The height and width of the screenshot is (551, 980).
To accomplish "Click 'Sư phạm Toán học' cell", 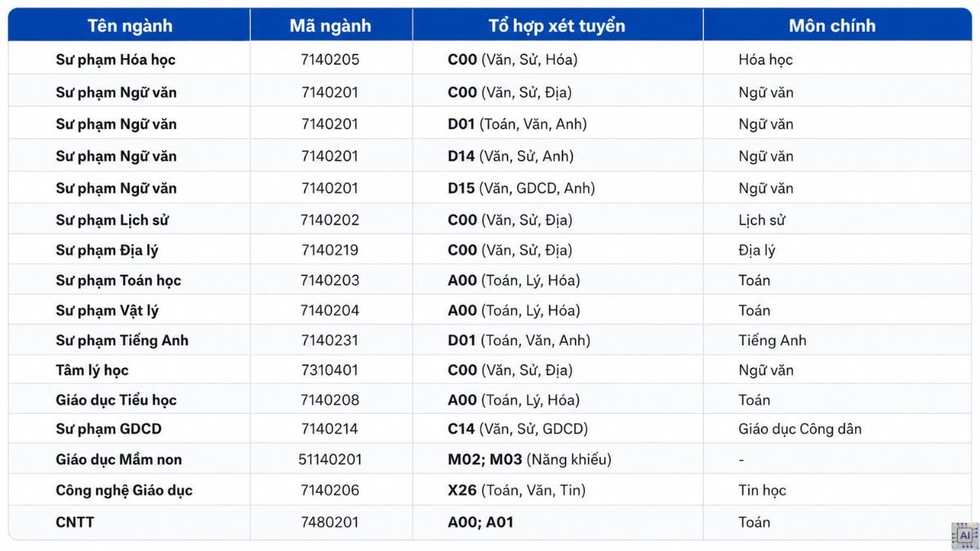I will [x=118, y=280].
